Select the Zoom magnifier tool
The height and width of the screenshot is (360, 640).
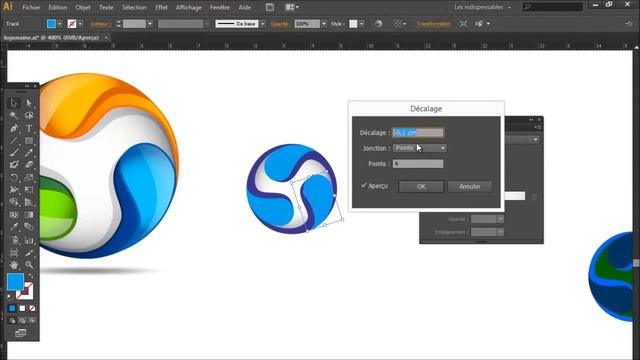click(29, 264)
